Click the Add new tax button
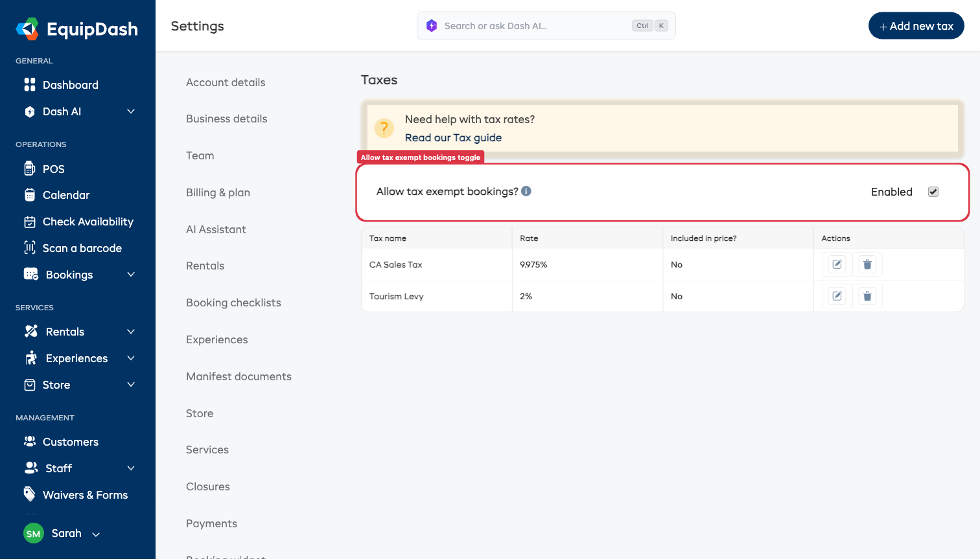 pyautogui.click(x=916, y=26)
